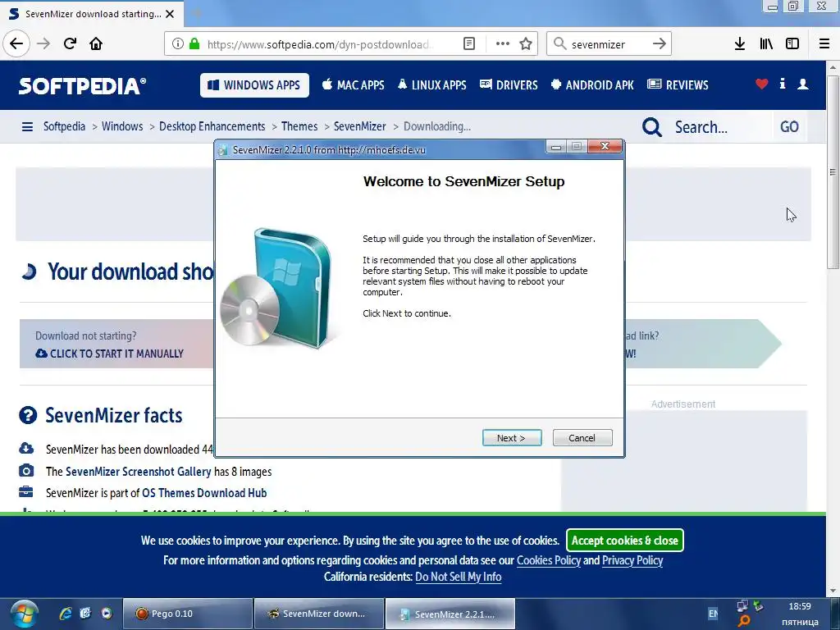Go back using Firefox back arrow
The width and height of the screenshot is (840, 630).
tap(16, 43)
